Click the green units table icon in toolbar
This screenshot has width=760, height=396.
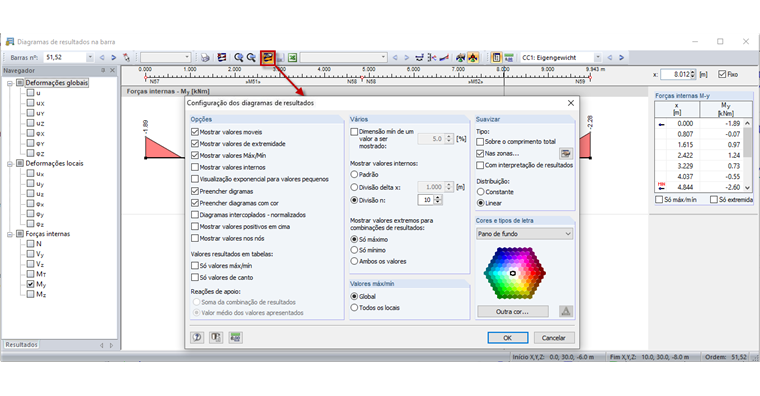tap(509, 58)
